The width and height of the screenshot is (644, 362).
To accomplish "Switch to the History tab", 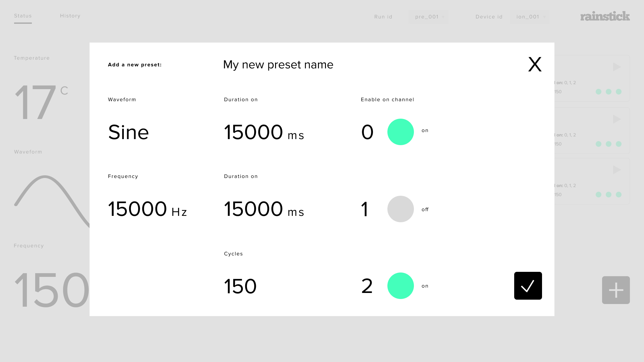I will pos(70,16).
